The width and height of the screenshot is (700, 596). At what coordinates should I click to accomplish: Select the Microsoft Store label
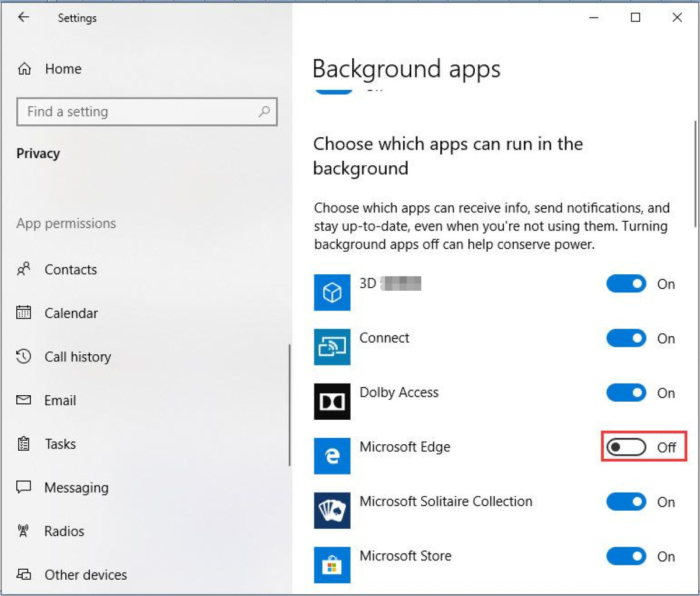[x=405, y=556]
